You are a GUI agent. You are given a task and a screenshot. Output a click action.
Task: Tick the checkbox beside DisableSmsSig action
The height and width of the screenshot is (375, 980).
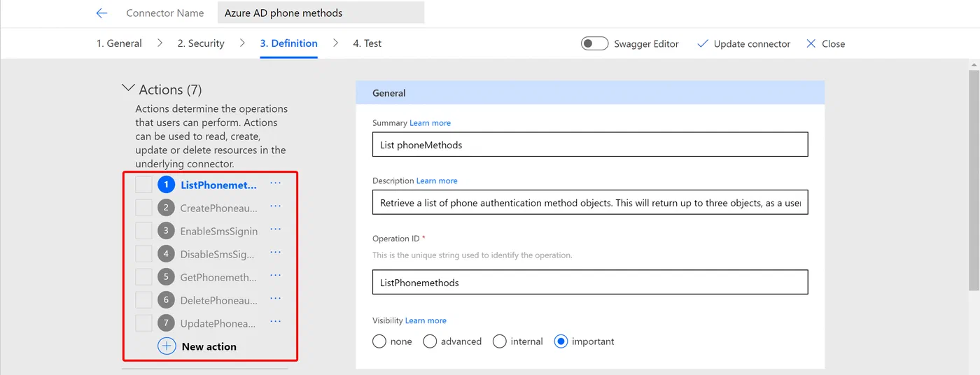tap(143, 254)
